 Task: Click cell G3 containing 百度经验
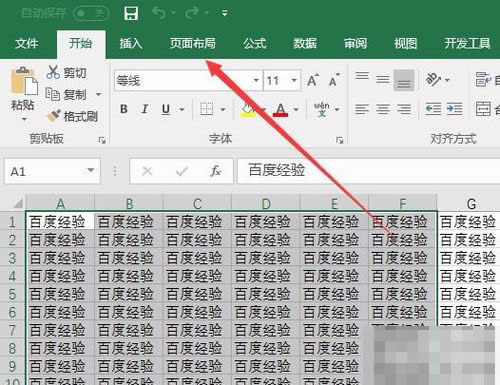tap(469, 258)
